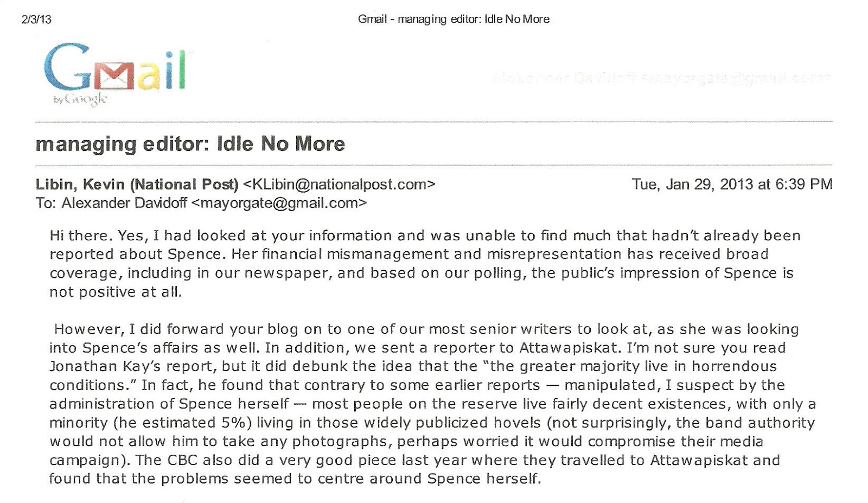Click the Gmail logo
Viewport: 868px width, 503px height.
pyautogui.click(x=115, y=72)
